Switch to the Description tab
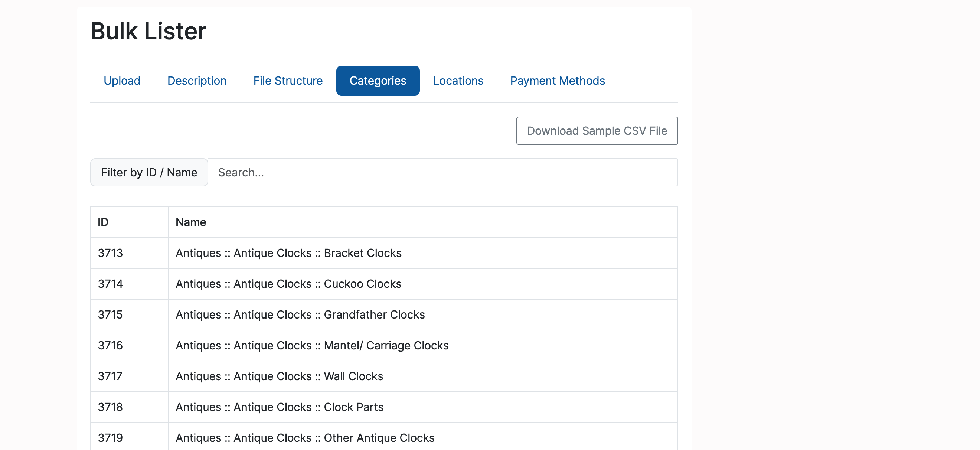The width and height of the screenshot is (980, 450). (x=197, y=81)
